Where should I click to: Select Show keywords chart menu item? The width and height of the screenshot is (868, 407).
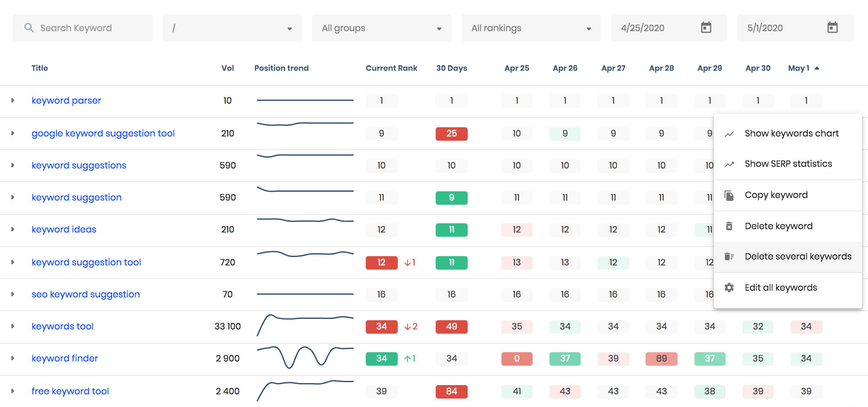pyautogui.click(x=788, y=134)
